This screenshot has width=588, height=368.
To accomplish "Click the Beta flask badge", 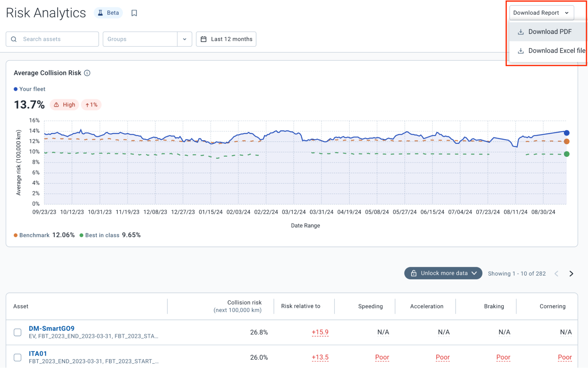I will [x=108, y=13].
